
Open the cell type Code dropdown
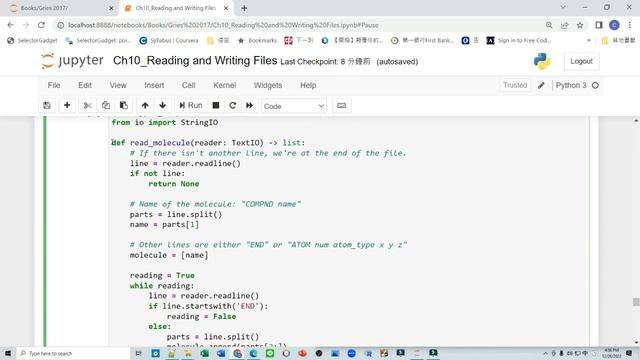294,106
